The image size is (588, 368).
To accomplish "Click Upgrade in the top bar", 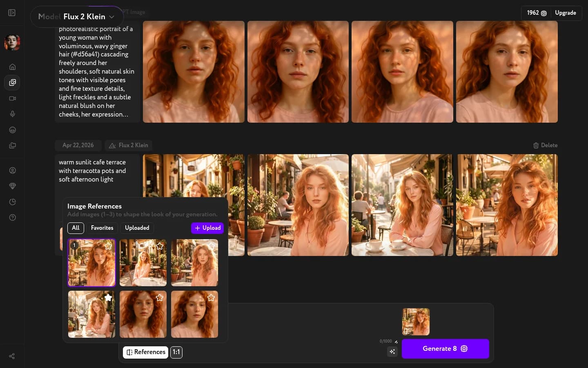I will tap(566, 13).
